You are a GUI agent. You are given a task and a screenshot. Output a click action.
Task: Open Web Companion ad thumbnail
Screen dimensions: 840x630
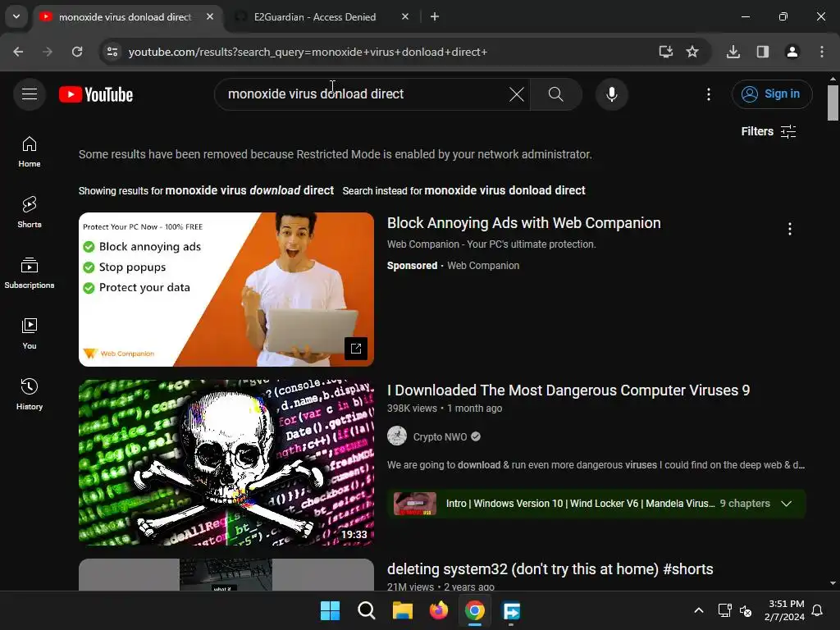pos(226,290)
